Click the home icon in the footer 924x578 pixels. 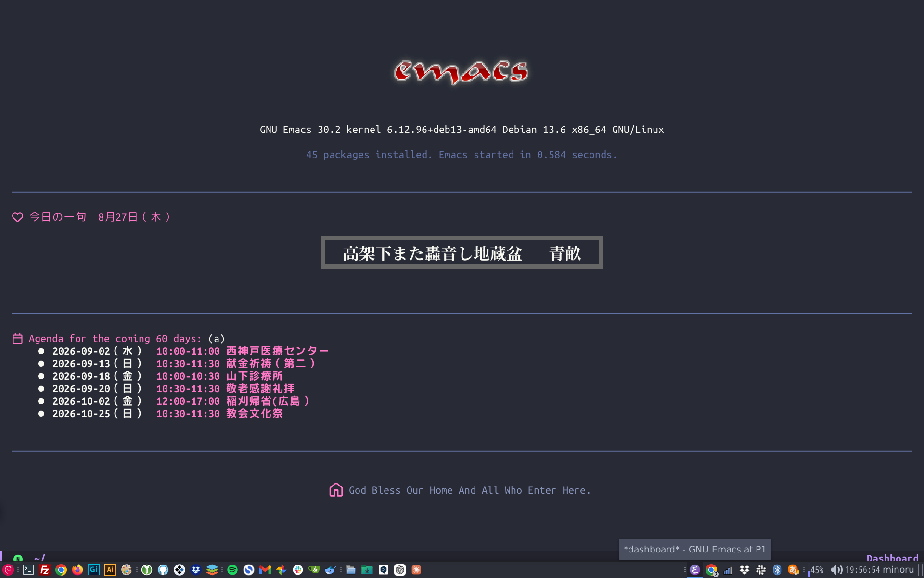[336, 490]
